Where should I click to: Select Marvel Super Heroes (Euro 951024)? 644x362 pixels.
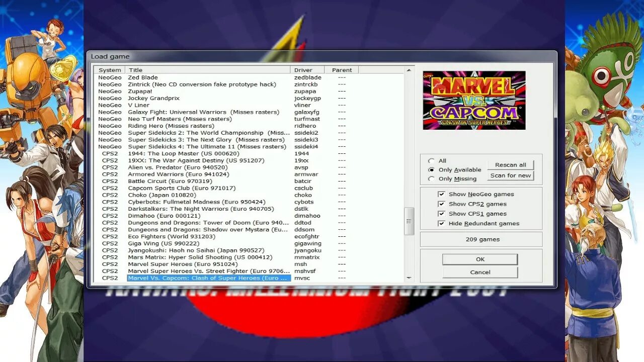coord(249,264)
